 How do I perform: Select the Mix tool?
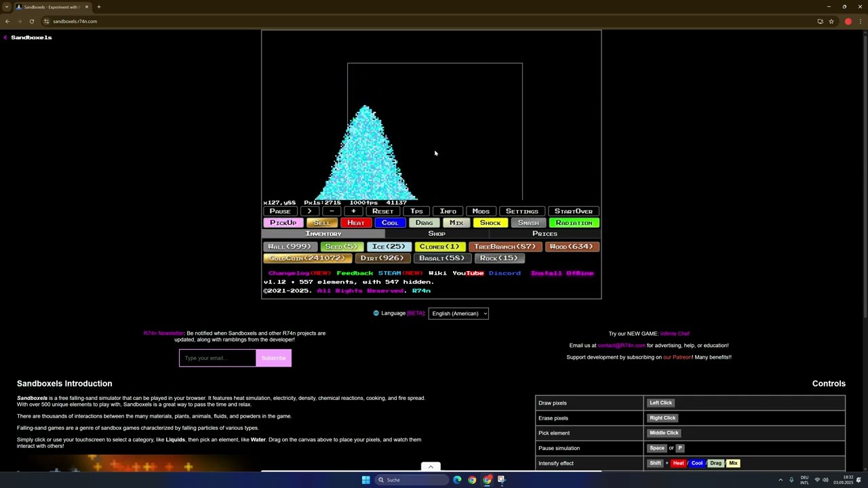point(456,223)
